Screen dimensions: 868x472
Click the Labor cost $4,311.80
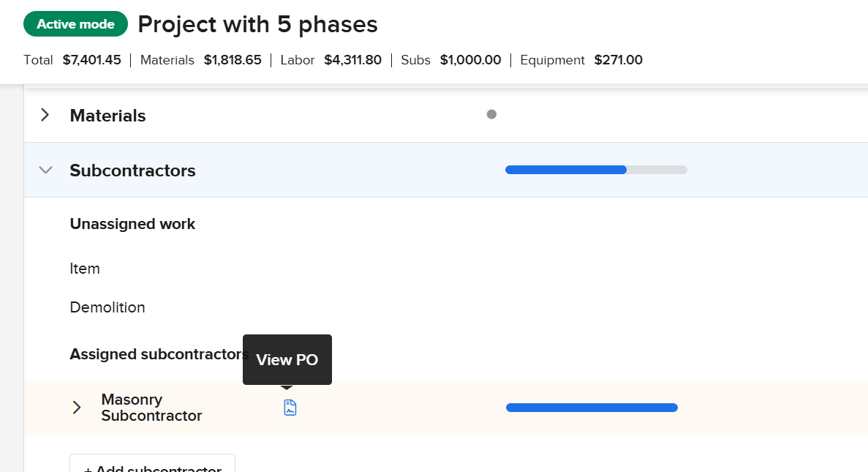click(352, 60)
